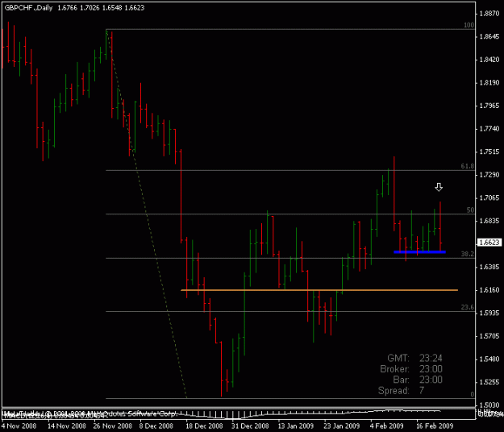
Task: Click the 1.8870 price axis label
Action: point(489,14)
